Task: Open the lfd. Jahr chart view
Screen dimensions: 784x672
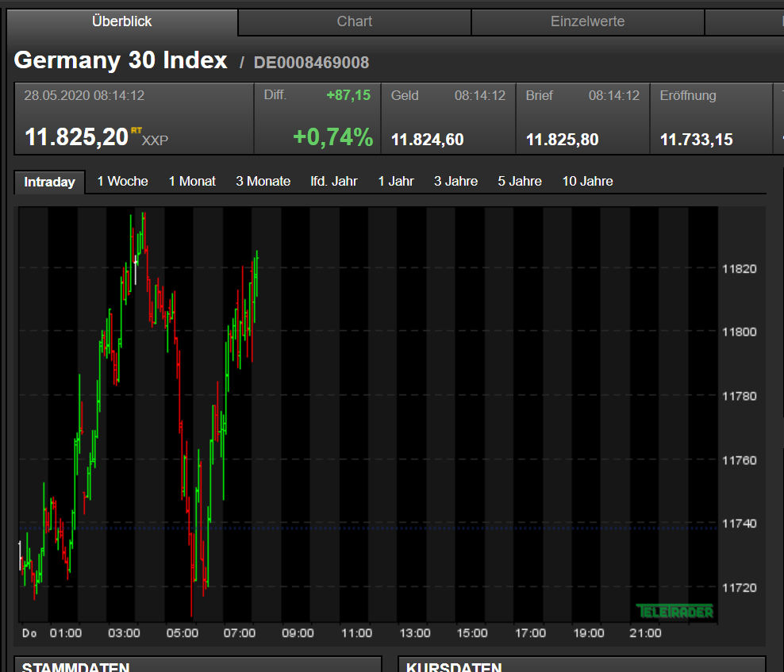Action: coord(334,181)
